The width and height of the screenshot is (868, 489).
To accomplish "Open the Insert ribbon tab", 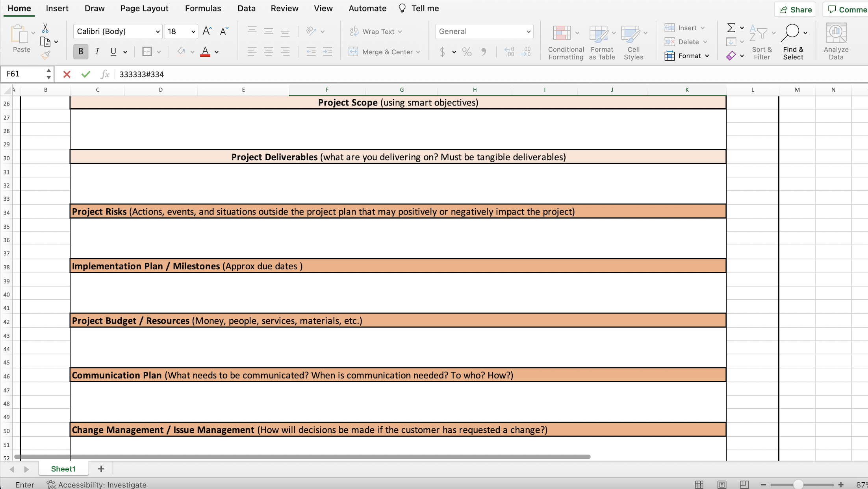I will point(57,8).
